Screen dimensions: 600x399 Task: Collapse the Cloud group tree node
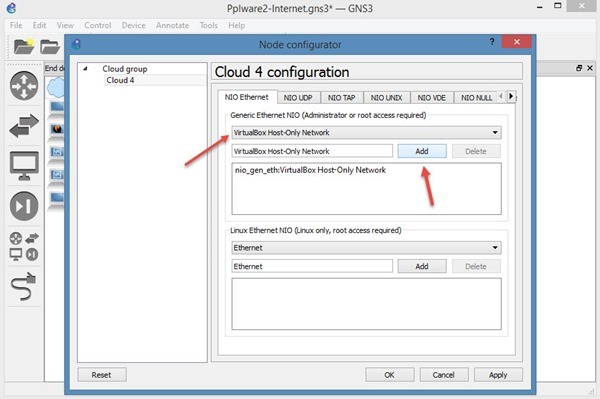point(85,69)
